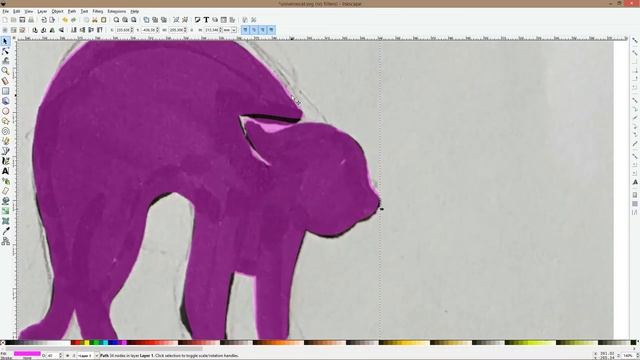The width and height of the screenshot is (640, 360).
Task: Toggle the width-height lock icon
Action: [x=192, y=30]
